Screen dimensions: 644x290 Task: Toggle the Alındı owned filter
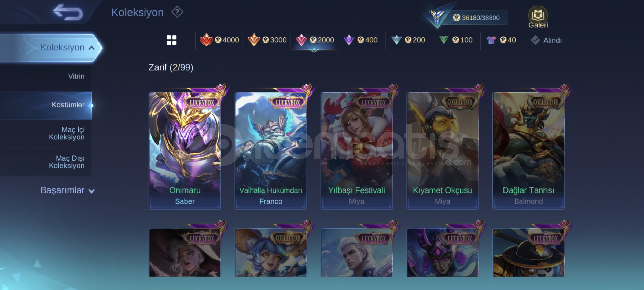[546, 40]
